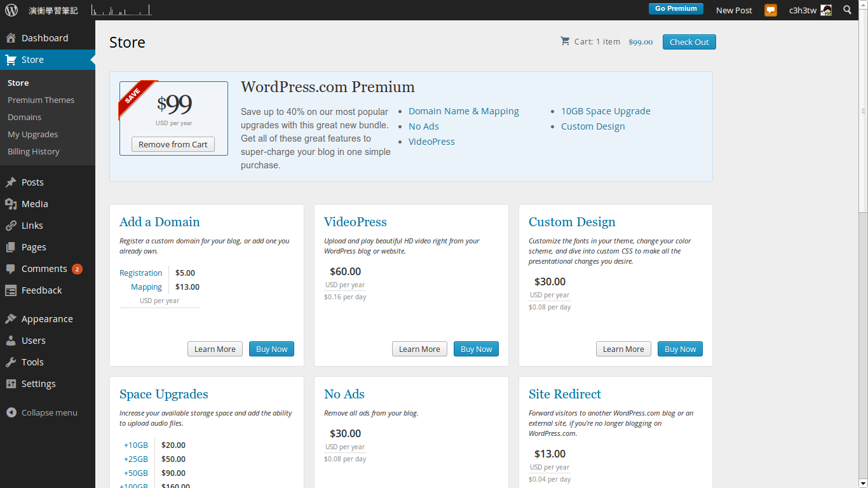This screenshot has height=488, width=868.
Task: Open the search magnifier icon
Action: [848, 10]
